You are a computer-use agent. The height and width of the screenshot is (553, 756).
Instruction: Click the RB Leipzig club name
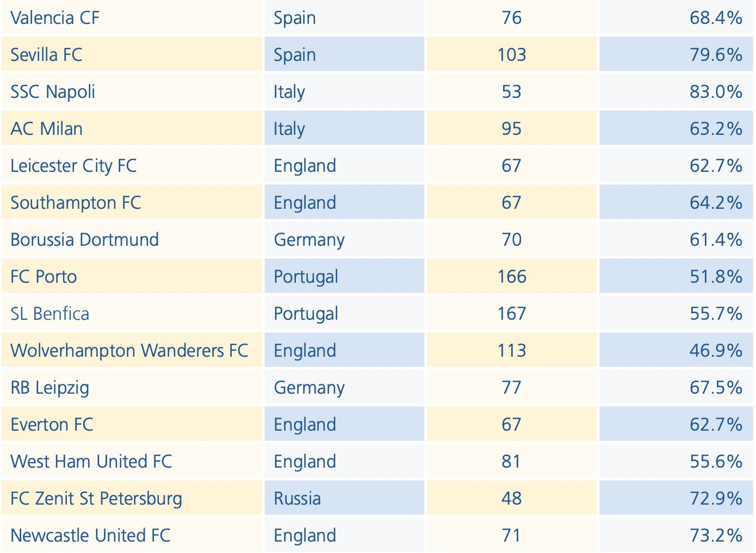[x=49, y=388]
